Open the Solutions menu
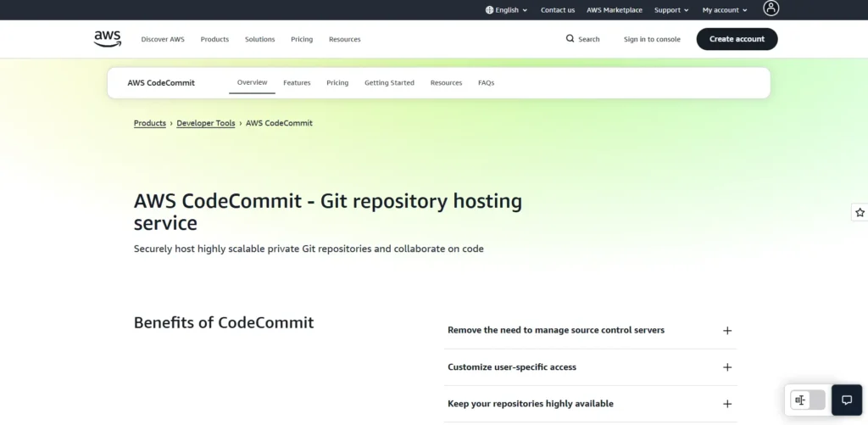 coord(259,39)
